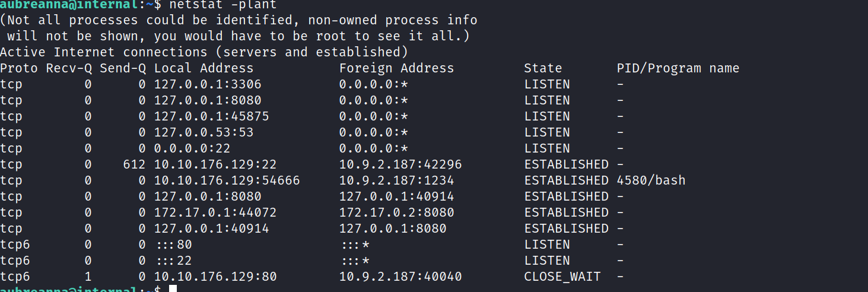This screenshot has height=292, width=868.
Task: Click the "4580/bash" program entry
Action: [651, 180]
